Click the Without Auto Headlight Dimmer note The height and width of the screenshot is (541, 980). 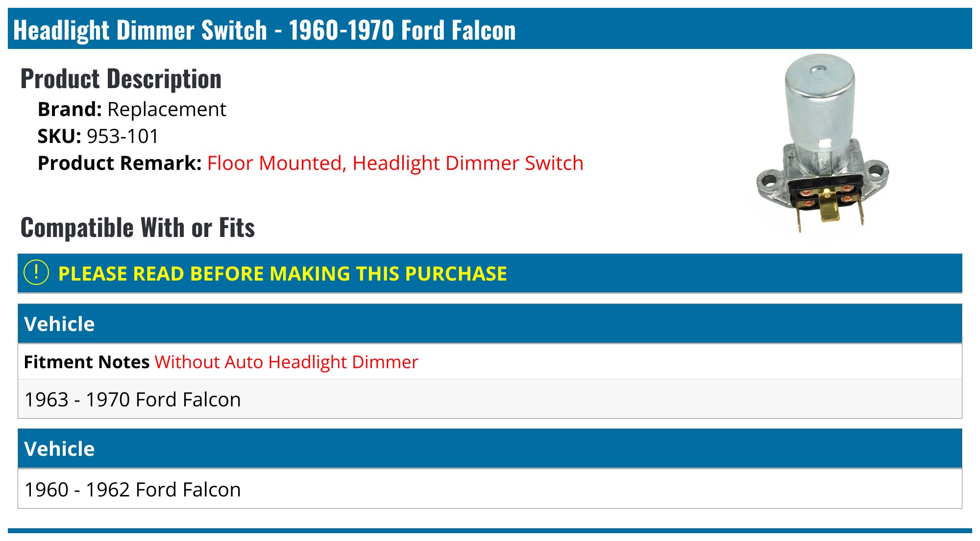286,362
